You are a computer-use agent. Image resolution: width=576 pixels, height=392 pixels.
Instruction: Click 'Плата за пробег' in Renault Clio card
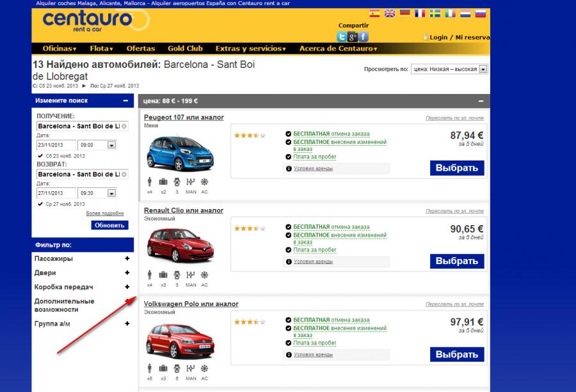[314, 250]
